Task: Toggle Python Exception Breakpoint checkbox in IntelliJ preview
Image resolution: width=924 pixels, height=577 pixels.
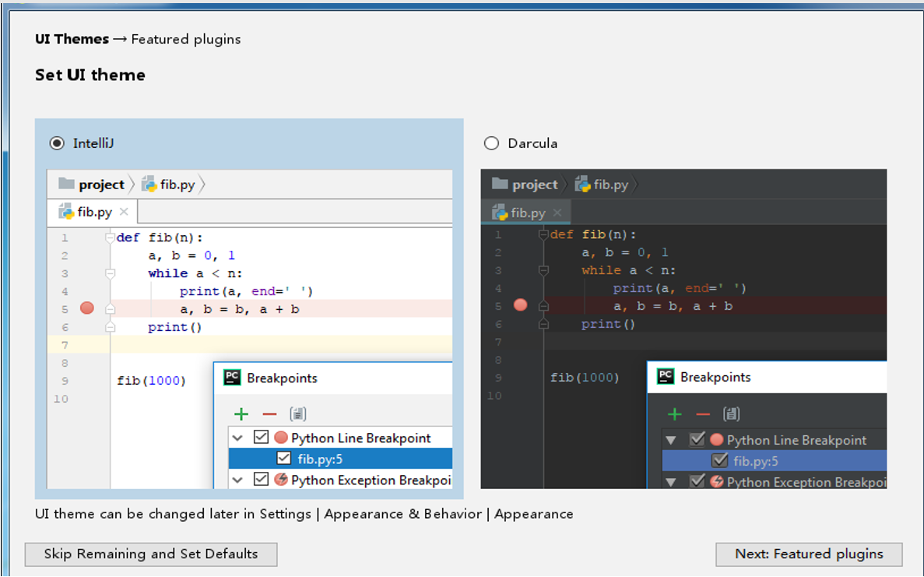Action: [x=261, y=479]
